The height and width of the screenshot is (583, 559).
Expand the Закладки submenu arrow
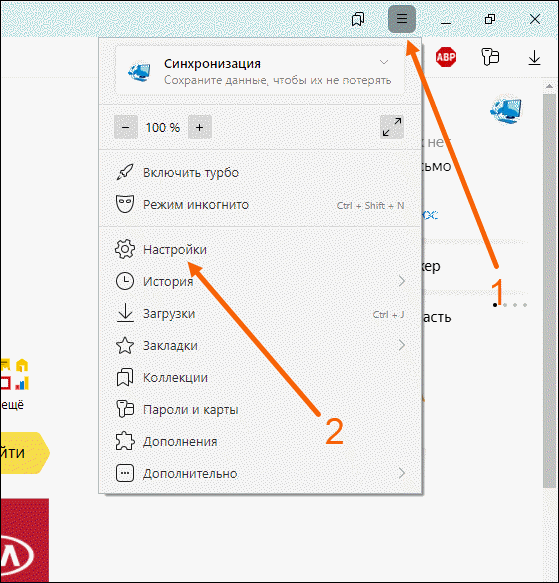pos(402,345)
